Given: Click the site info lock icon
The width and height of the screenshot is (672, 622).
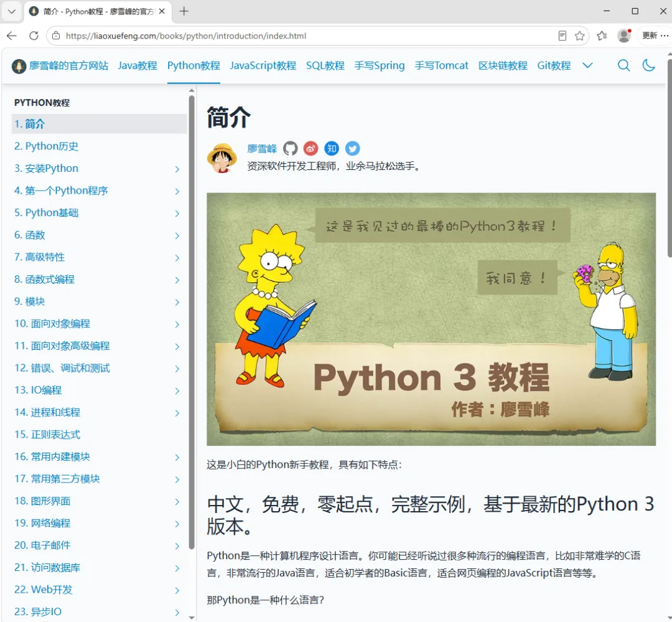Looking at the screenshot, I should (56, 35).
